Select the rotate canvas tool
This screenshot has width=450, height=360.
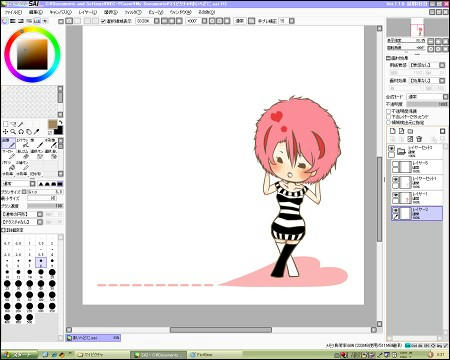21,132
